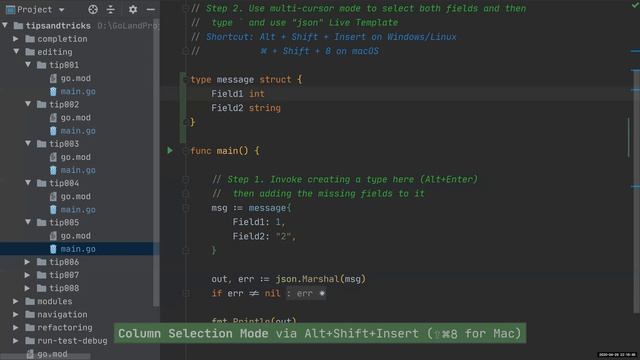Image resolution: width=640 pixels, height=360 pixels.
Task: Click the 'type message struct' declaration
Action: 247,80
